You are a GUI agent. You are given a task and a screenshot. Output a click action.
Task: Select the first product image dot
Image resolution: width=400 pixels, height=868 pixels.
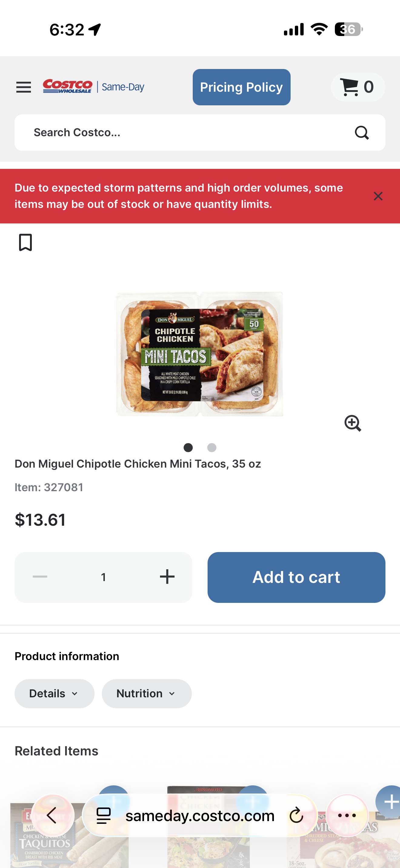(x=188, y=448)
